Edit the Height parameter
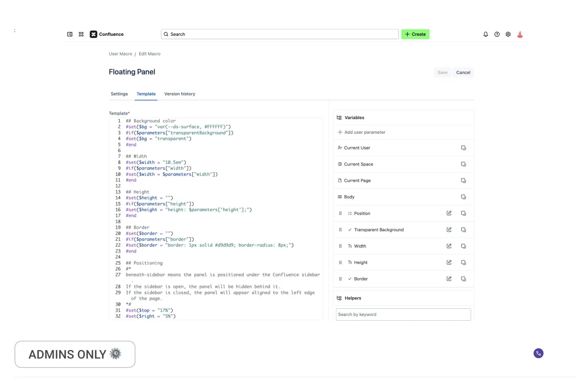 click(x=449, y=262)
